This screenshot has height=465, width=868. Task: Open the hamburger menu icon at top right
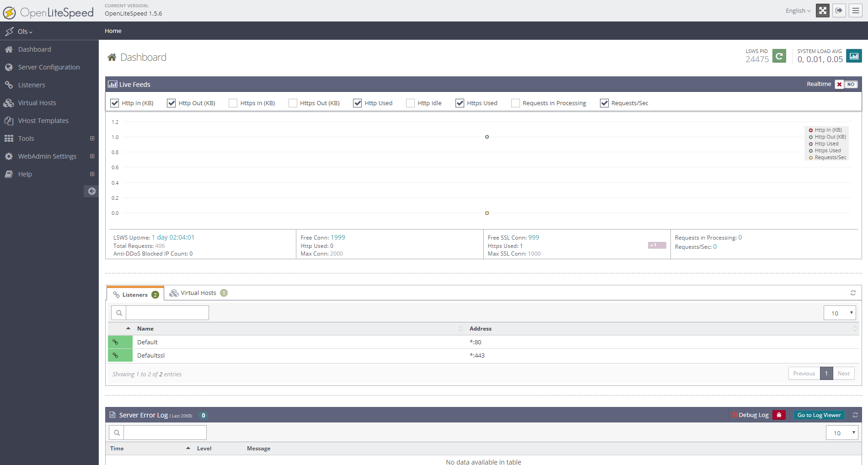click(x=855, y=11)
